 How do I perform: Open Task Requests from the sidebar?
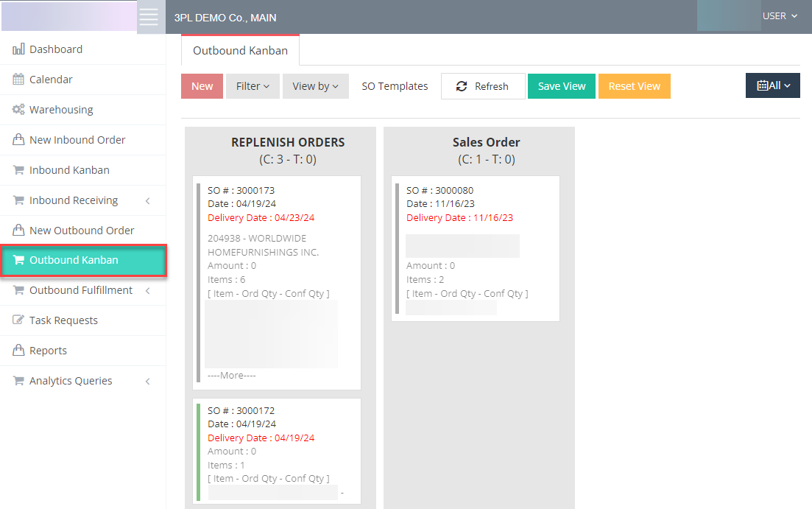click(x=63, y=320)
